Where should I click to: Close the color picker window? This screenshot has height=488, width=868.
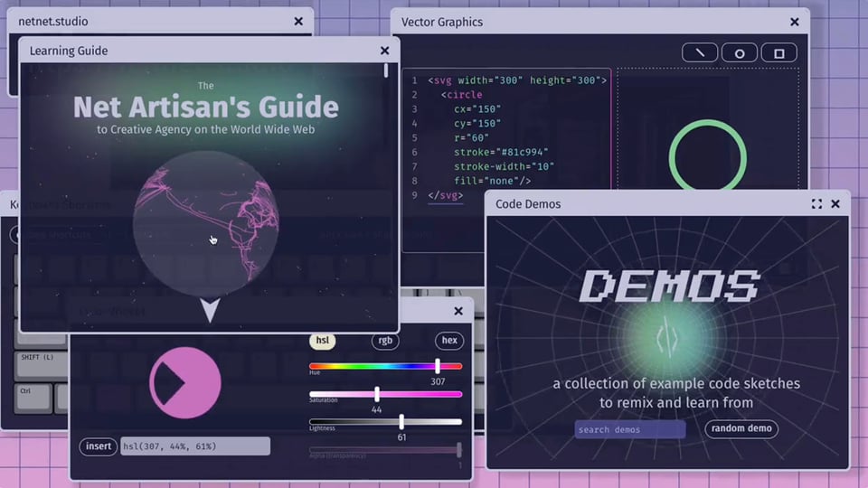pos(458,311)
